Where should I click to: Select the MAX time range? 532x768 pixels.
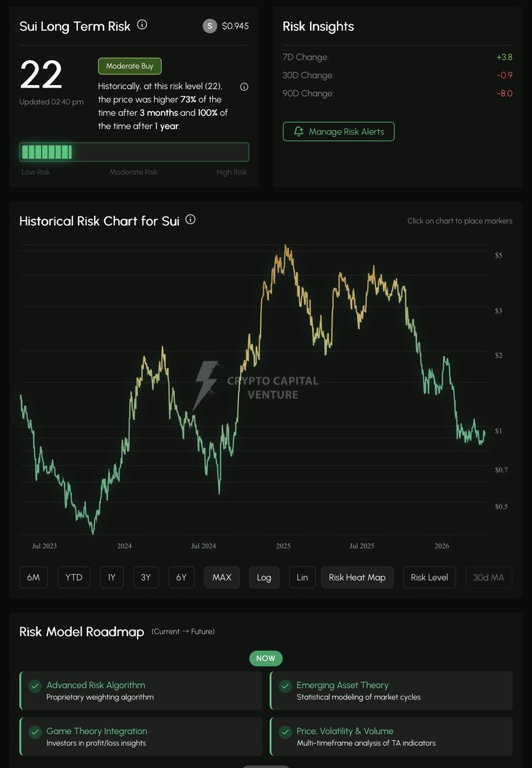[x=222, y=577]
